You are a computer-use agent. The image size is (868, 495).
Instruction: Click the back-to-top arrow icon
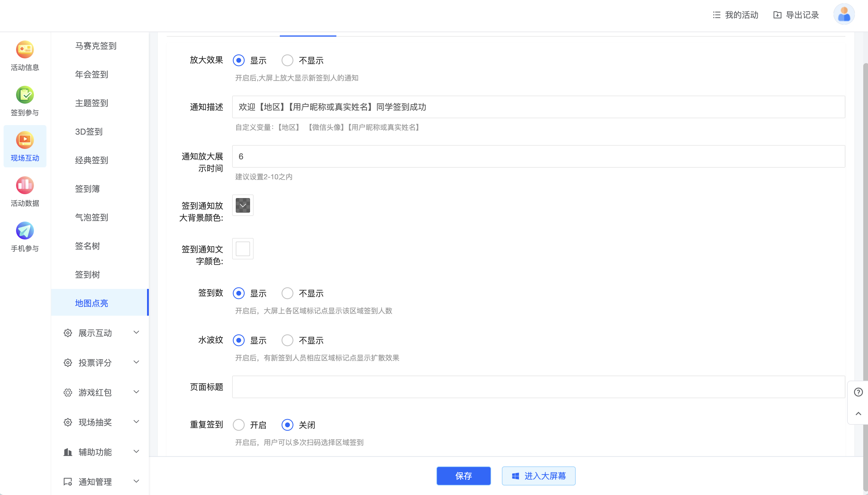tap(858, 413)
